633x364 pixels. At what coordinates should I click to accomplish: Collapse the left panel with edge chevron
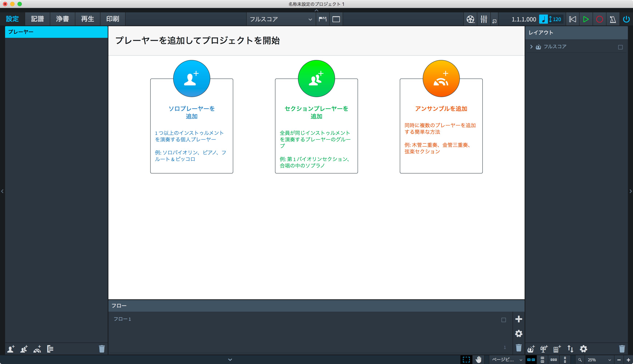pyautogui.click(x=2, y=191)
